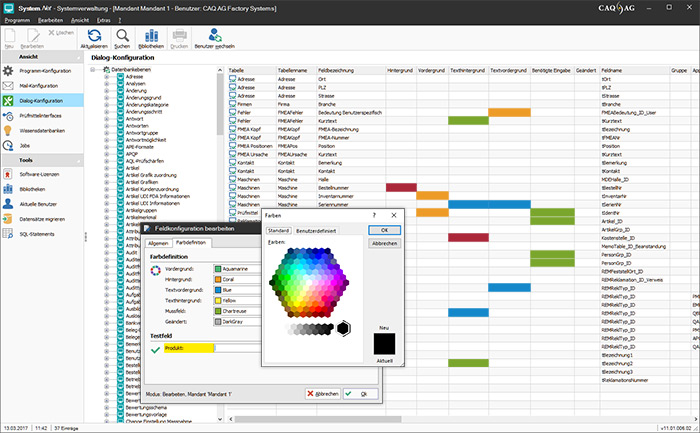Open Mail-Konfiguration in the sidebar
700x433 pixels.
click(40, 86)
